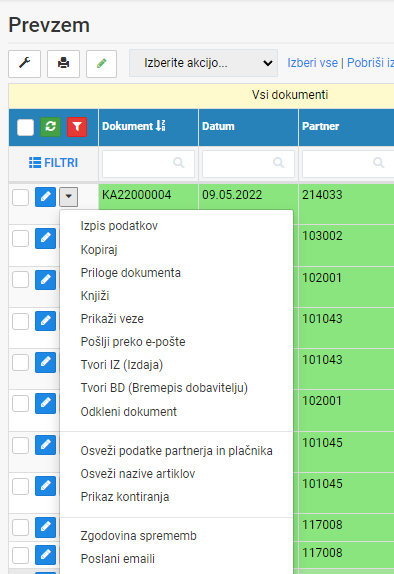This screenshot has height=574, width=394.
Task: Focus the Partner filter search field
Action: tap(348, 163)
